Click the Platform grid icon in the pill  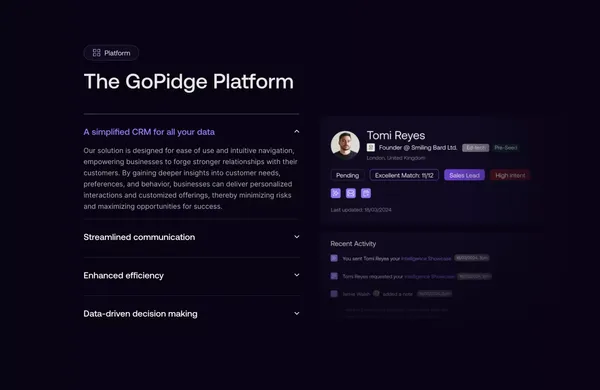[96, 53]
